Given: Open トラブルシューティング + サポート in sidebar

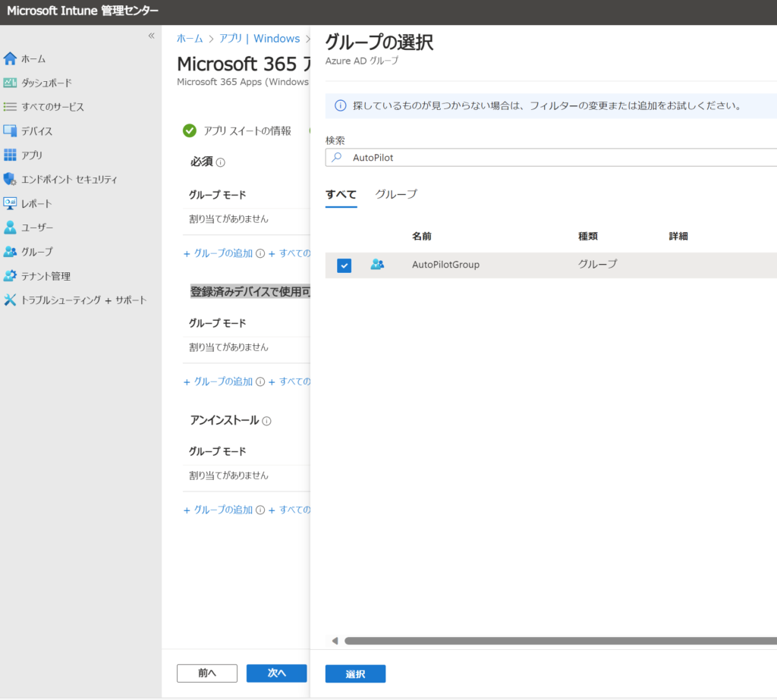Looking at the screenshot, I should pos(83,300).
